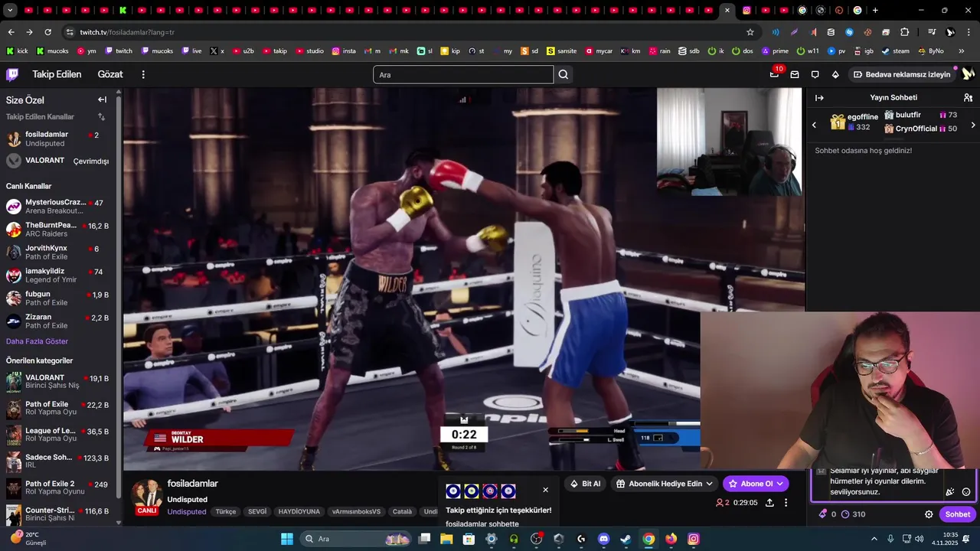Focus the Ara search field on Twitch

[x=463, y=74]
